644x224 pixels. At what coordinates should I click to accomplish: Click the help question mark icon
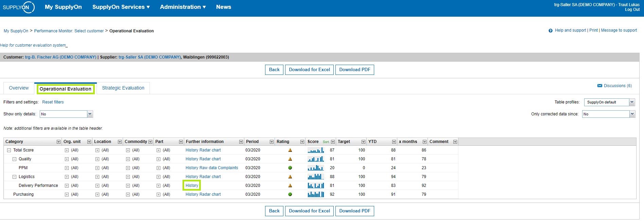pyautogui.click(x=551, y=31)
